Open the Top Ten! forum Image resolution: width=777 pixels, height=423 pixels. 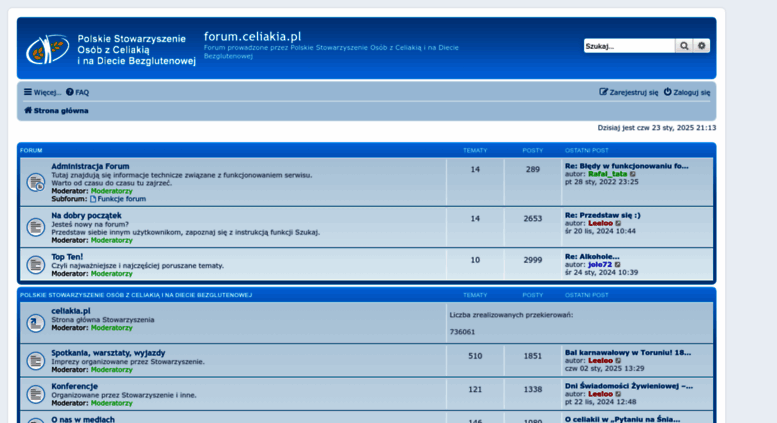point(67,257)
